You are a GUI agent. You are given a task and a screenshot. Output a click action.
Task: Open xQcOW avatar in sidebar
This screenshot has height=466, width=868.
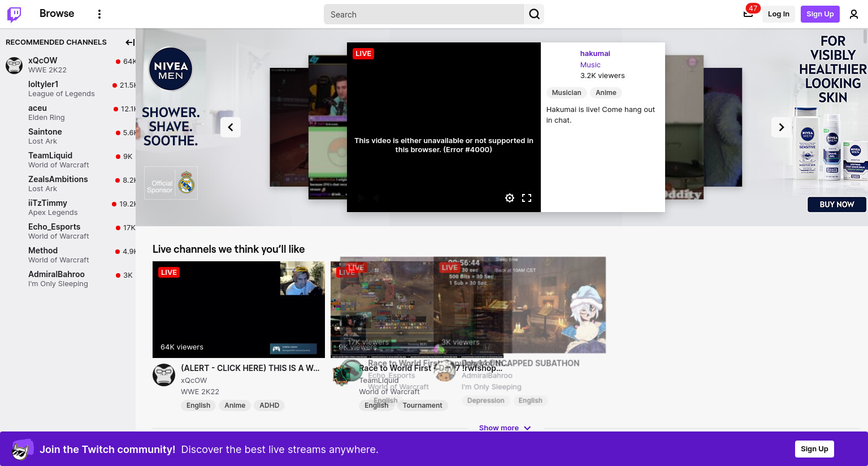click(14, 65)
